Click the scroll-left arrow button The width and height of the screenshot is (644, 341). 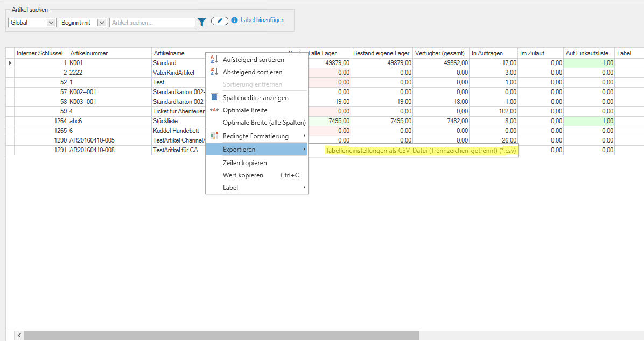19,336
